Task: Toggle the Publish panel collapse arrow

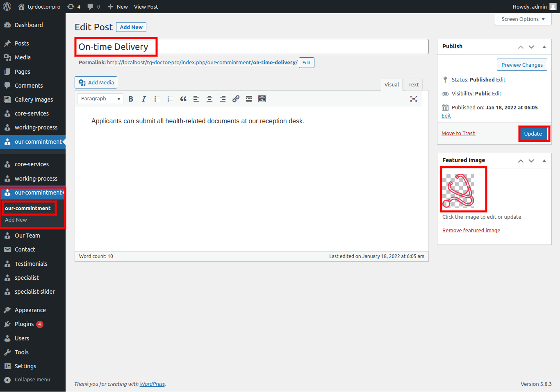Action: coord(544,47)
